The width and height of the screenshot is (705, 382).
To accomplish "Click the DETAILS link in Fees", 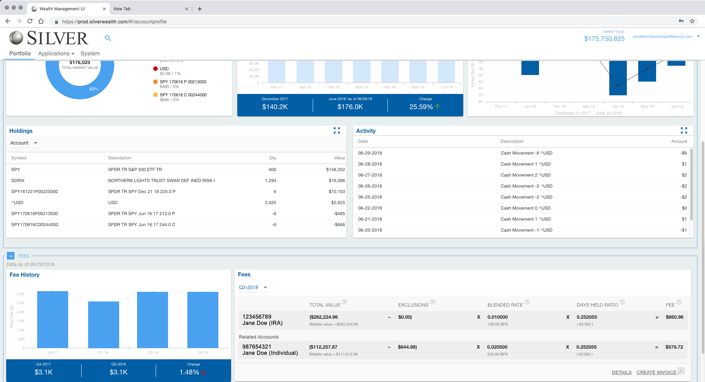I will 621,373.
